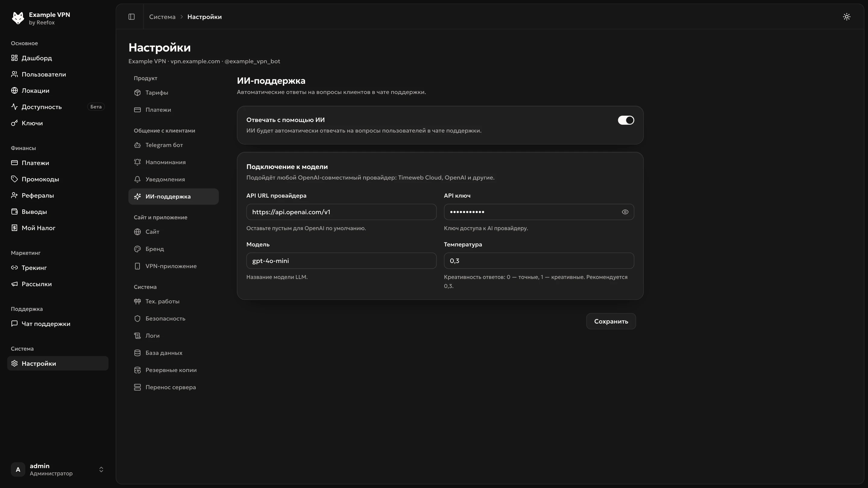Viewport: 868px width, 488px height.
Task: Open the Уведомления settings section
Action: (173, 179)
